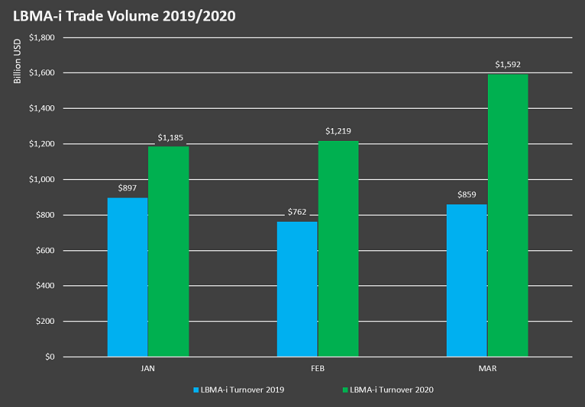Click the $600 y-axis tick label
The width and height of the screenshot is (585, 407).
(45, 250)
